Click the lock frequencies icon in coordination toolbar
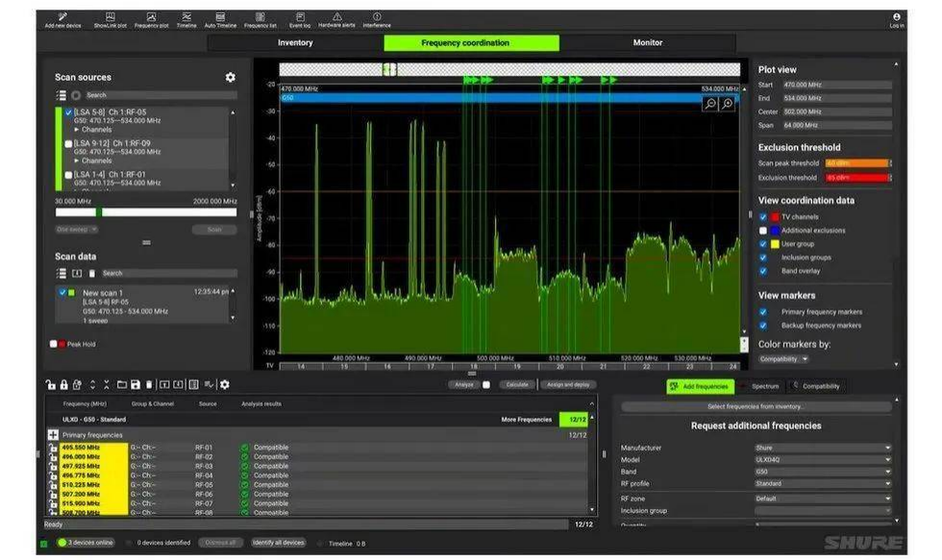Image resolution: width=942 pixels, height=560 pixels. coord(63,385)
